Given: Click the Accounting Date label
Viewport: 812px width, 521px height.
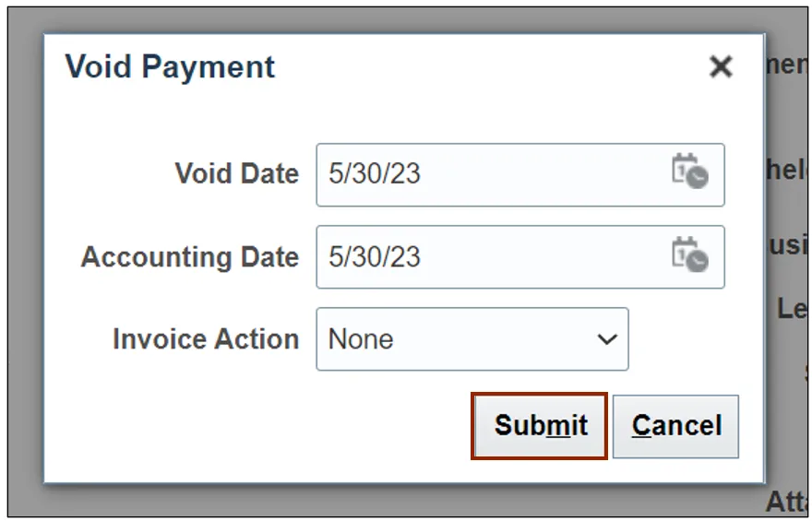Looking at the screenshot, I should coord(189,256).
